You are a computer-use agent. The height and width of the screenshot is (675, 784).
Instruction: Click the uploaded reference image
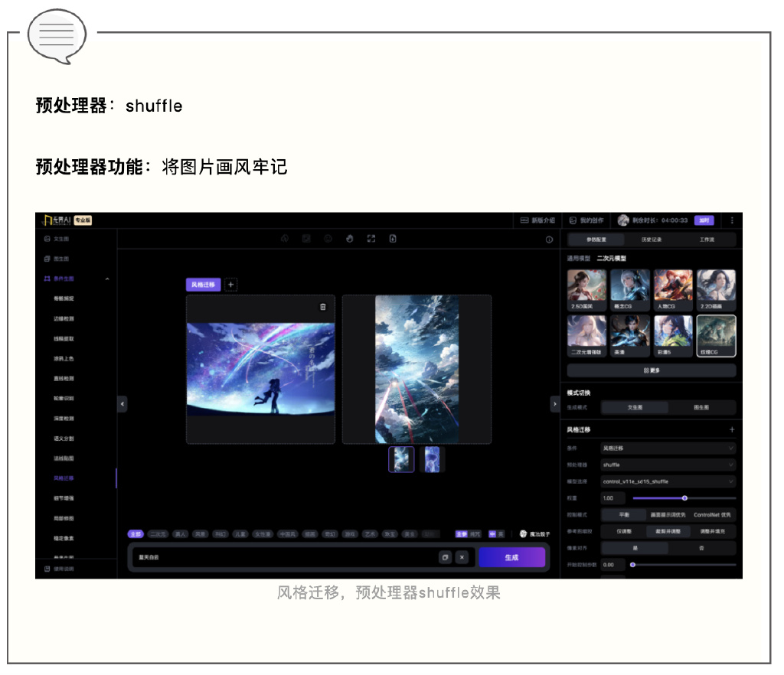pyautogui.click(x=260, y=369)
